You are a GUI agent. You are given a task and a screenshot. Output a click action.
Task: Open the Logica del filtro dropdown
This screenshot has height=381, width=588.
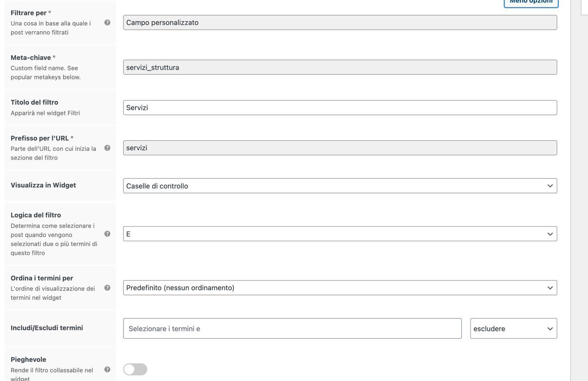(x=340, y=234)
